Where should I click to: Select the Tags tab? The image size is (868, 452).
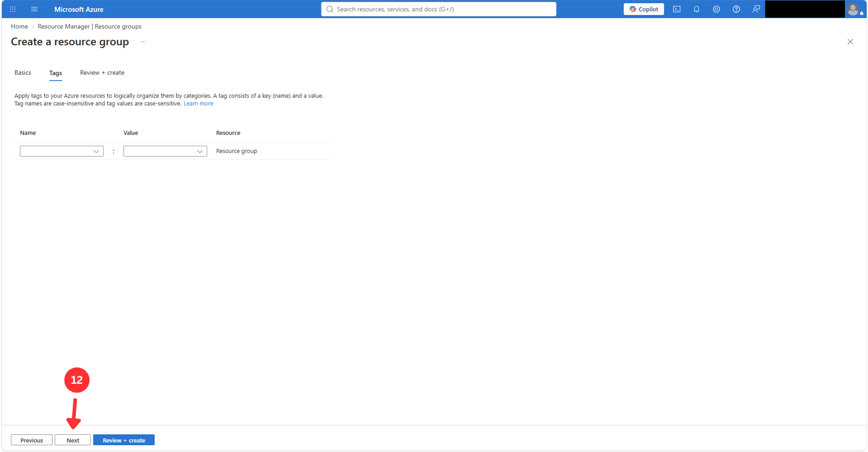56,73
